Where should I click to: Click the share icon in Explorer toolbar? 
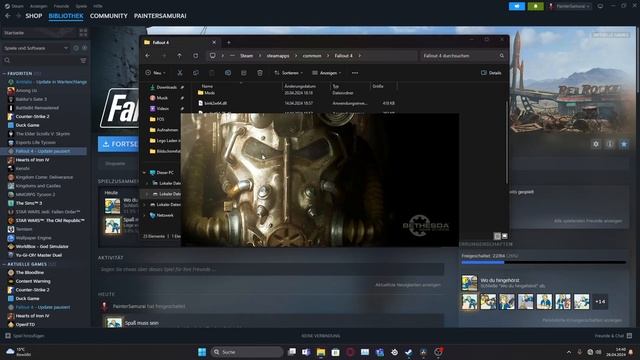click(x=244, y=73)
